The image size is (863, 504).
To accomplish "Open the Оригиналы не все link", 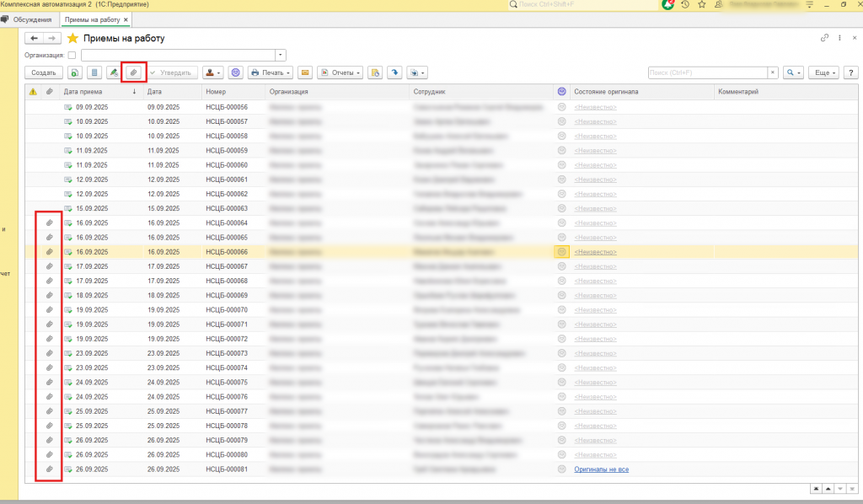I will [x=601, y=469].
